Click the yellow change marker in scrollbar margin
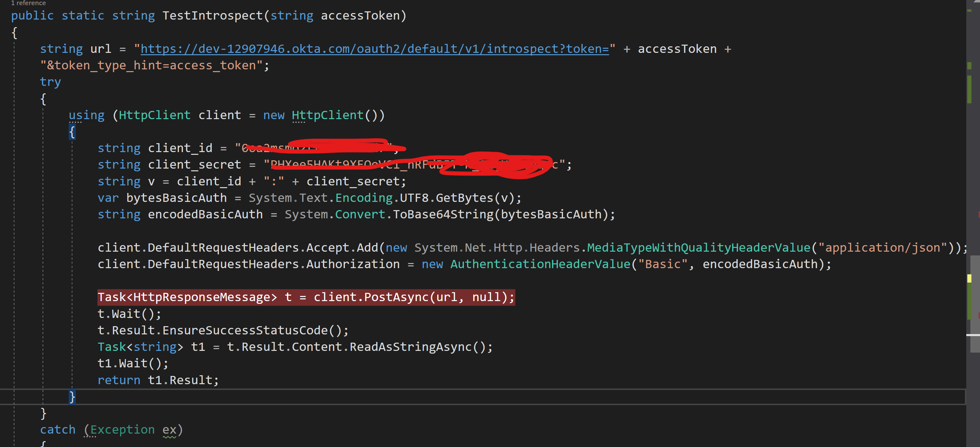The height and width of the screenshot is (447, 980). (x=969, y=279)
